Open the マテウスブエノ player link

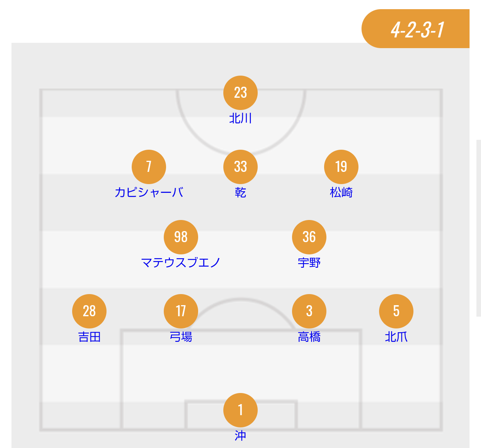click(181, 262)
